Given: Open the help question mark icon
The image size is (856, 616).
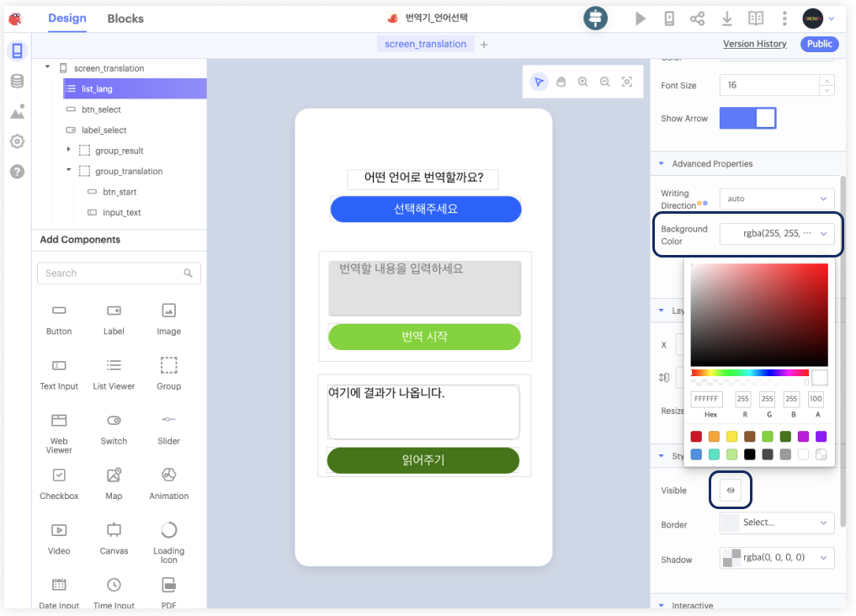Looking at the screenshot, I should tap(18, 172).
